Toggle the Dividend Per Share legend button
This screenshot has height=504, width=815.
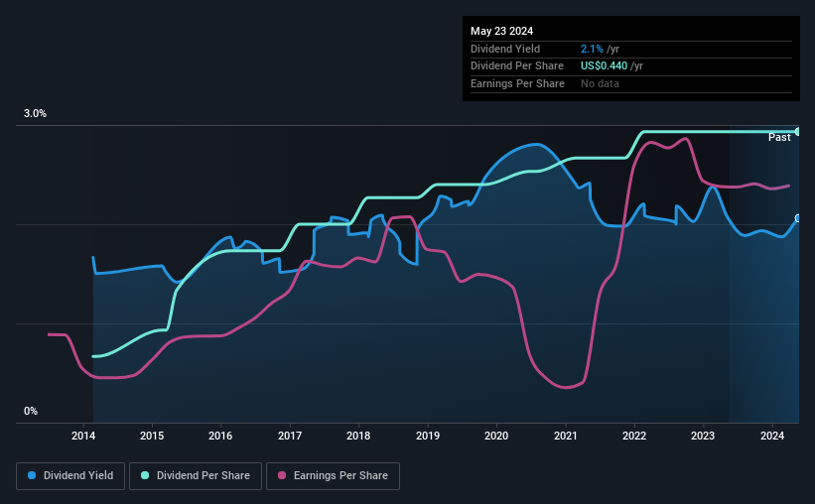coord(196,476)
